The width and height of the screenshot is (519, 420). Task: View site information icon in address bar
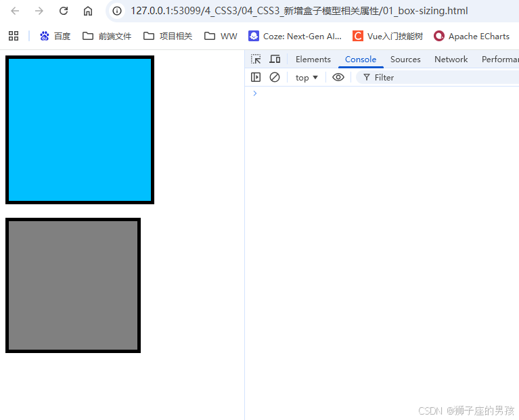117,11
